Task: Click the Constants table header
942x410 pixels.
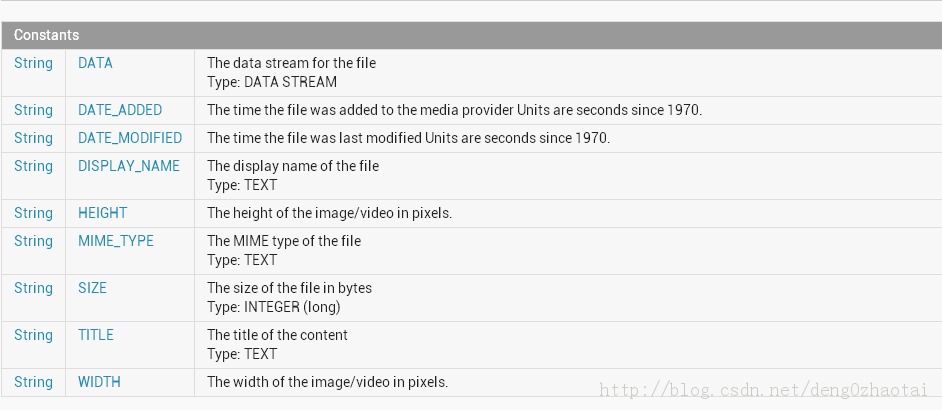Action: 47,35
